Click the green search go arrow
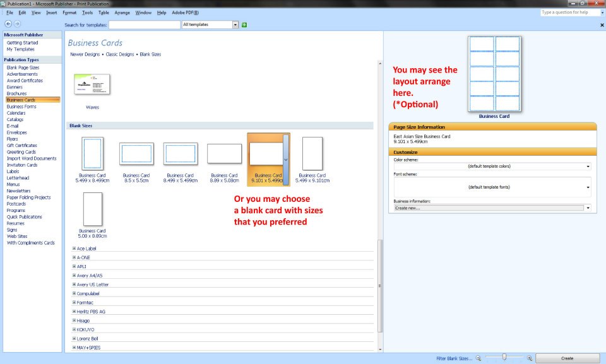Screen dimensions: 606x364 (244, 25)
